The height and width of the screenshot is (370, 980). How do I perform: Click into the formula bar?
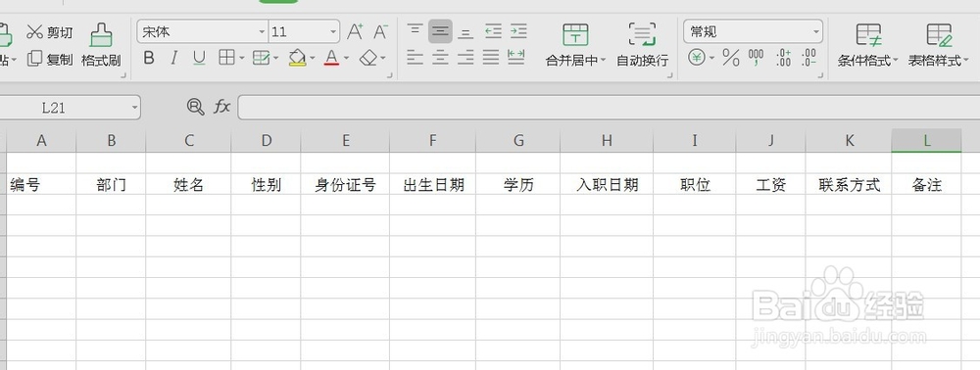coord(609,108)
